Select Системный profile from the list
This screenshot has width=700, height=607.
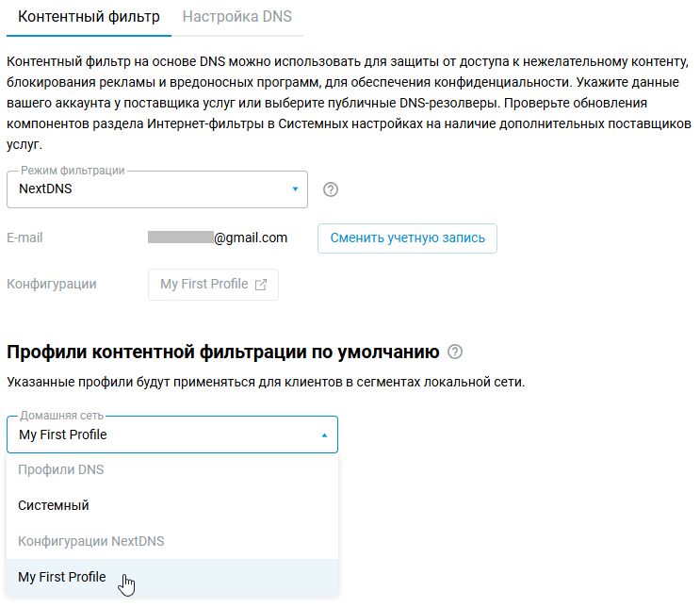click(54, 505)
